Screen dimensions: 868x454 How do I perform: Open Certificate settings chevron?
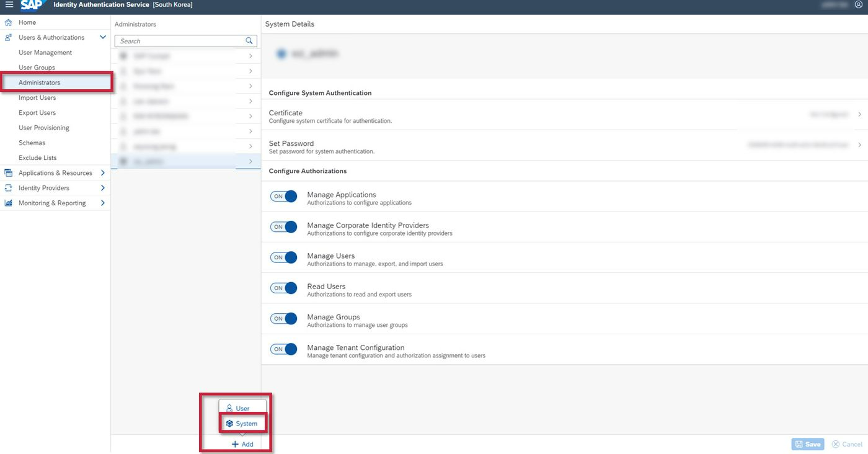click(860, 115)
